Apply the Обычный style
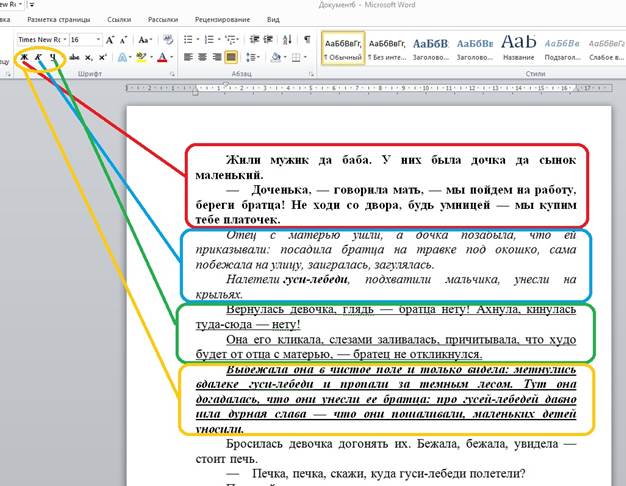The height and width of the screenshot is (486, 626). click(x=343, y=48)
